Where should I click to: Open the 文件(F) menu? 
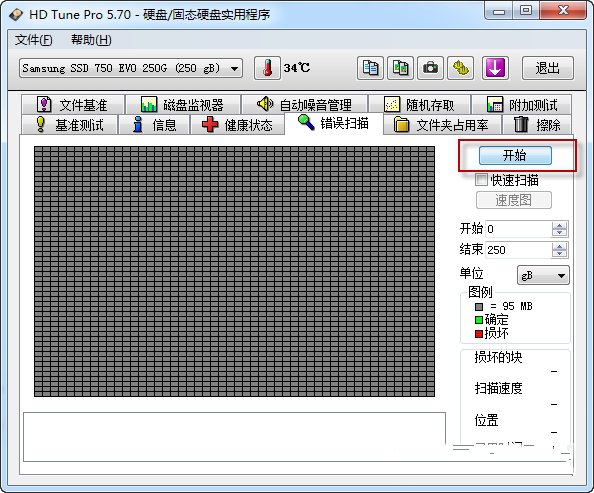[33, 40]
